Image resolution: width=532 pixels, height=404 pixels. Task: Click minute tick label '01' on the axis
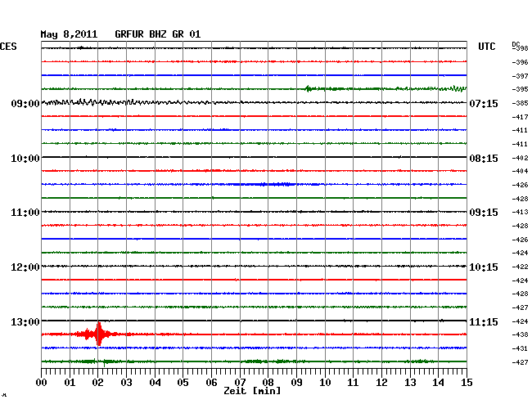[70, 383]
